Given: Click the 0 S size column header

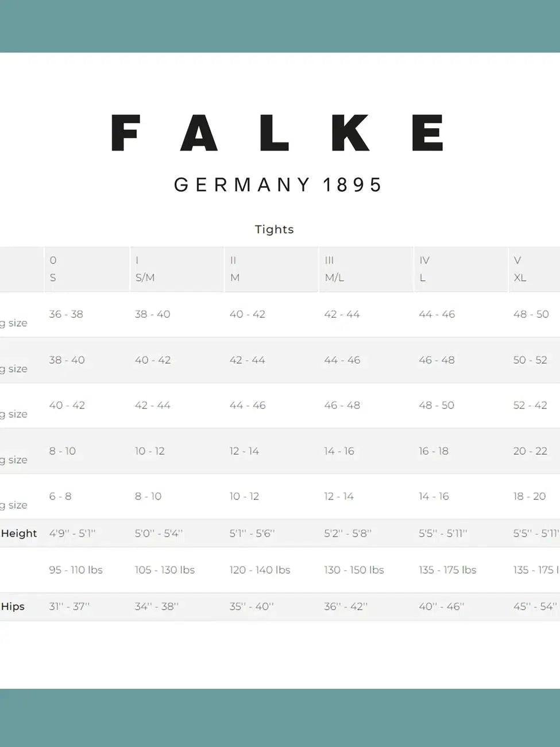Looking at the screenshot, I should [x=53, y=269].
